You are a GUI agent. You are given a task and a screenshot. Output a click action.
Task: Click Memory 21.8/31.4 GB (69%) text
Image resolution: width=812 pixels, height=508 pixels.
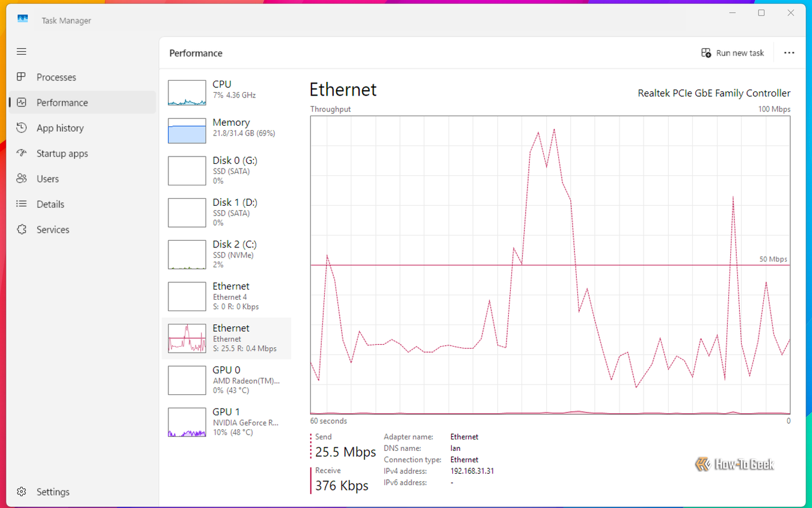[244, 133]
